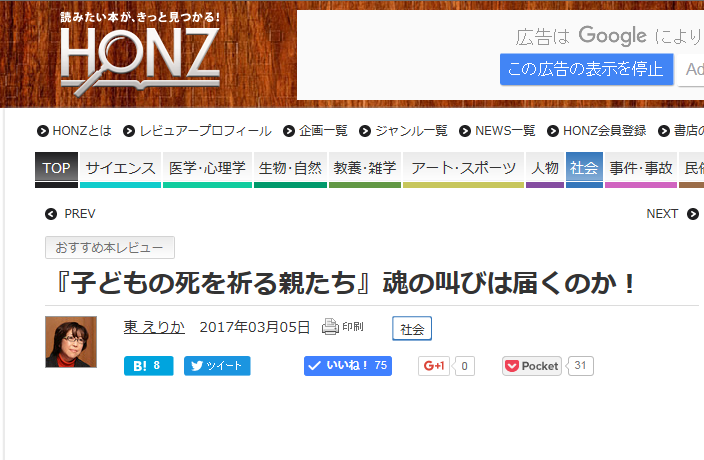Click この広告の表示を停止 ad button
Viewport: 704px width, 460px height.
coord(586,69)
